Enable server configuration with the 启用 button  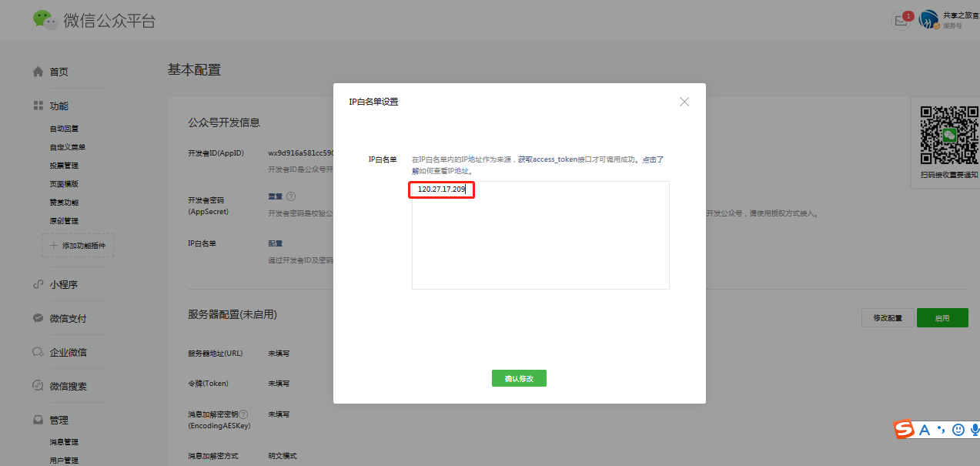click(x=942, y=317)
